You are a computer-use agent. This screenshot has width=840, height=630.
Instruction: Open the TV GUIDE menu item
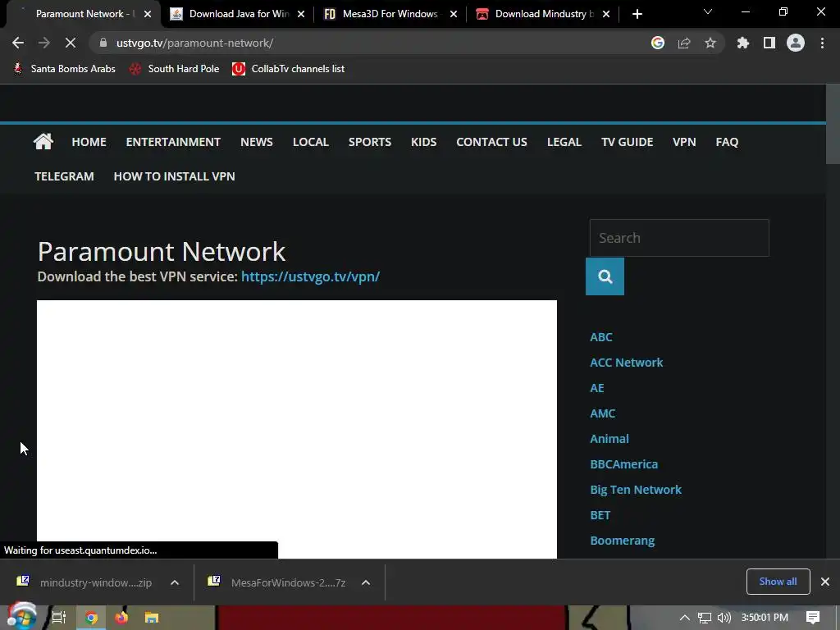(x=627, y=142)
